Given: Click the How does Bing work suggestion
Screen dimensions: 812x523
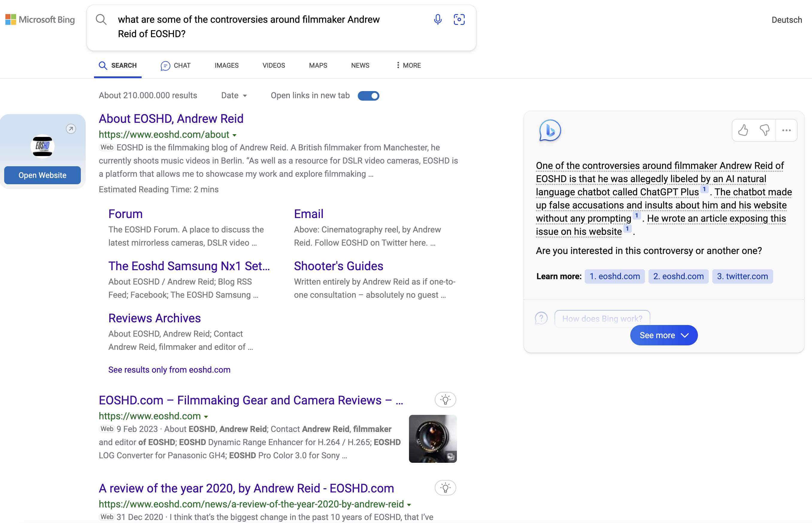Looking at the screenshot, I should tap(602, 318).
